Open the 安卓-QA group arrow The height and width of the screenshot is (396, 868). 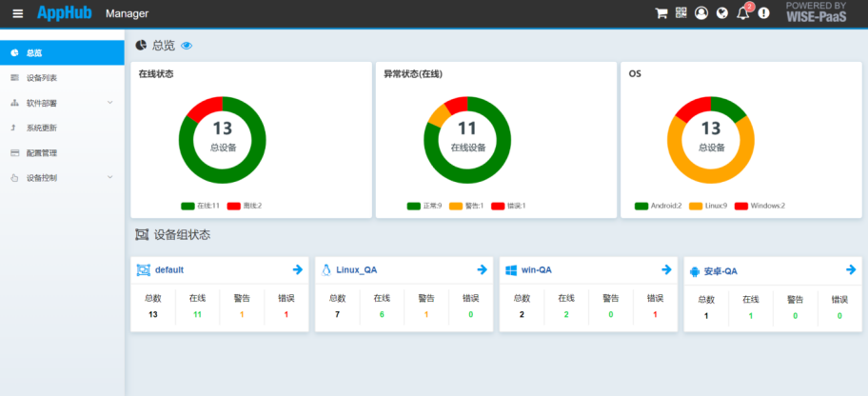(x=851, y=269)
